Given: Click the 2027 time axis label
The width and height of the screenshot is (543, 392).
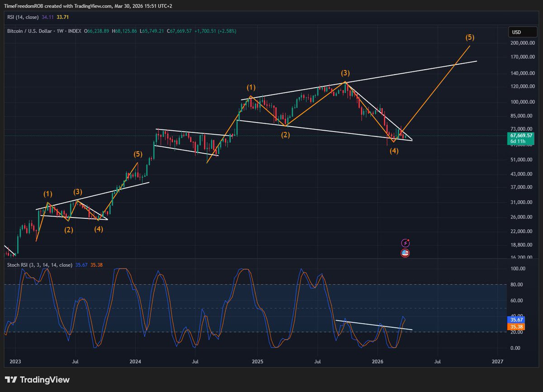Looking at the screenshot, I should [x=497, y=362].
